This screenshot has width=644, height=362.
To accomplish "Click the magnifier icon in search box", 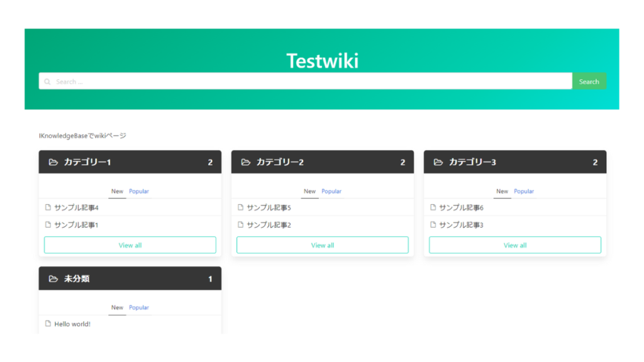I will [x=47, y=82].
